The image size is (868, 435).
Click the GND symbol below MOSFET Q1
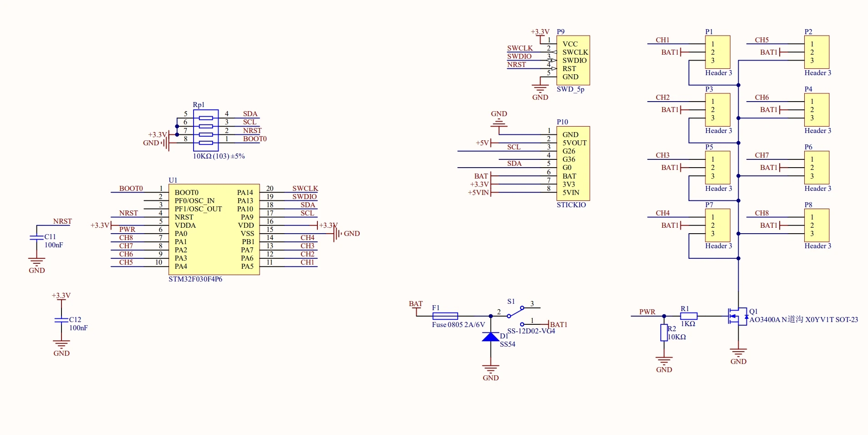coord(738,353)
